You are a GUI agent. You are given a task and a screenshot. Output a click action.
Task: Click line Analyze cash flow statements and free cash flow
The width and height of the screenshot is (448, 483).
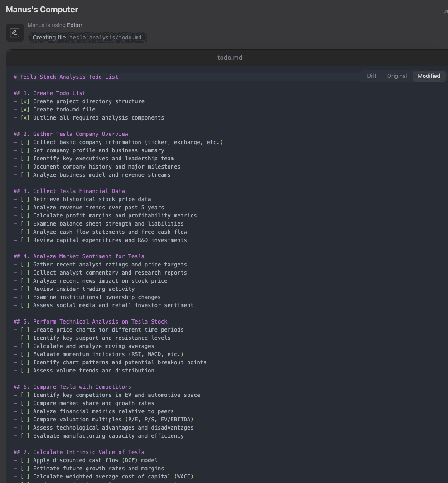110,232
